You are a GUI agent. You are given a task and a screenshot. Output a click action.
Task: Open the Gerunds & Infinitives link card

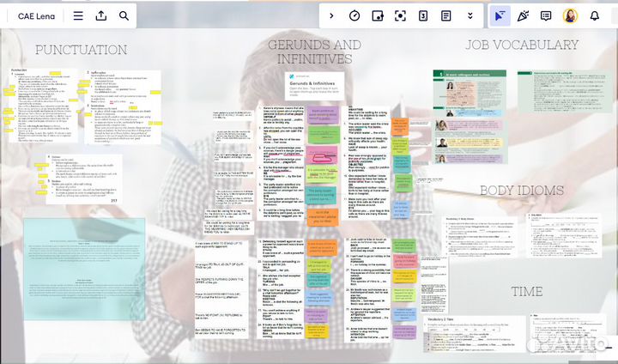(x=313, y=84)
